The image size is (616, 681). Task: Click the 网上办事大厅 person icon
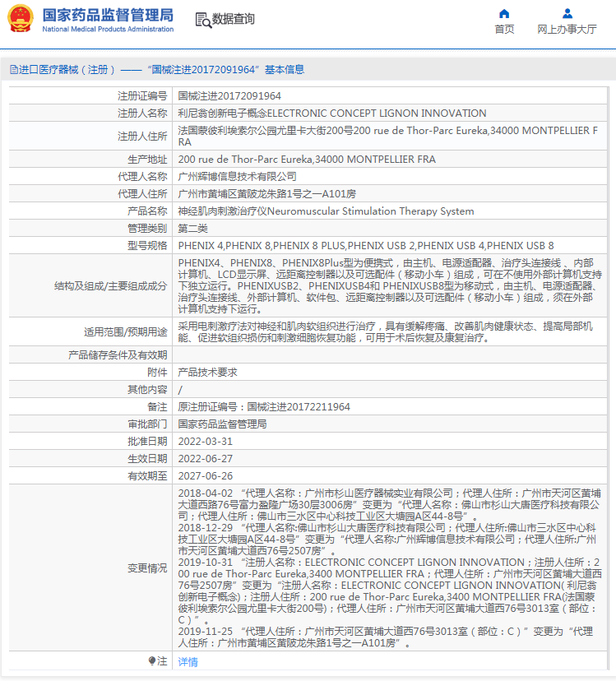coord(567,13)
